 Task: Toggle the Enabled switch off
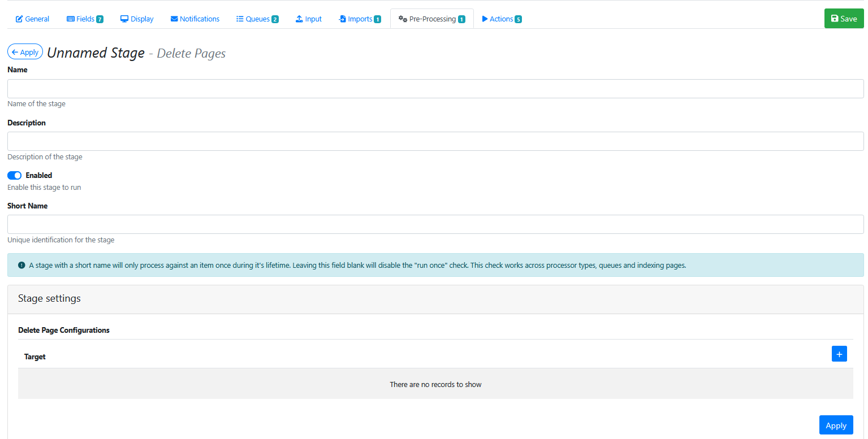(14, 176)
